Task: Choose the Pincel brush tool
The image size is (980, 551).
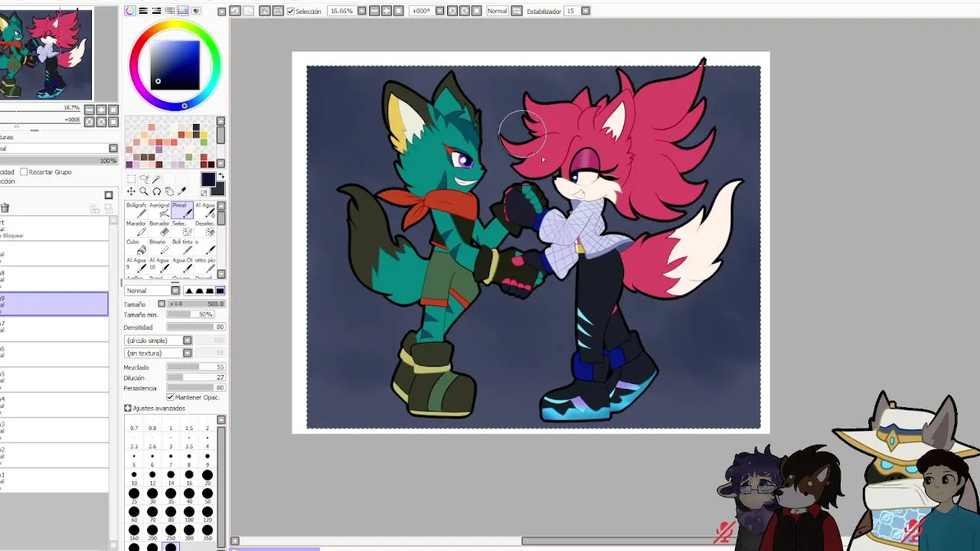Action: click(x=182, y=210)
